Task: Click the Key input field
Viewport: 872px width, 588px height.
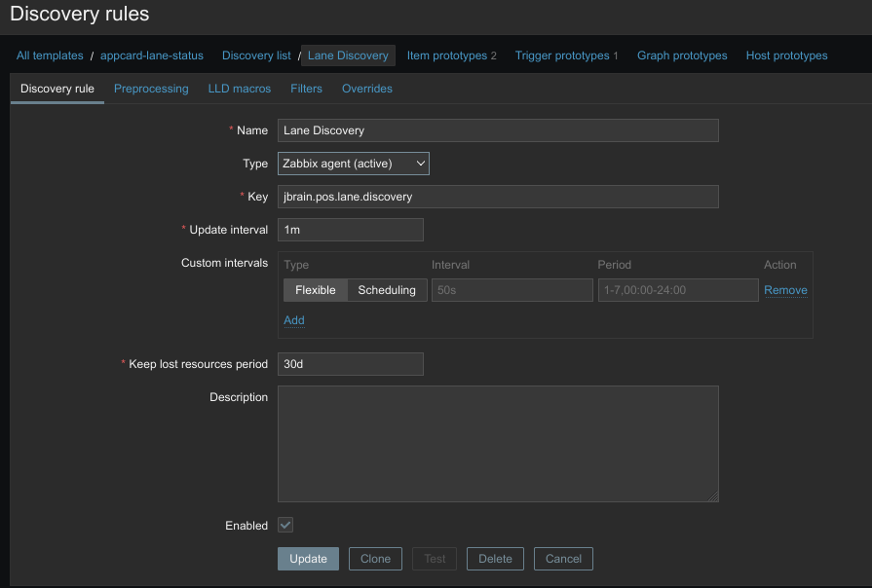Action: (497, 197)
